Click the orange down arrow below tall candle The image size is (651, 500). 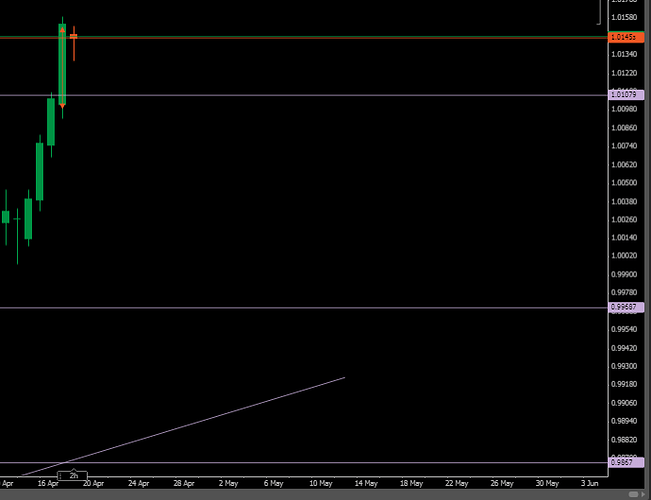click(x=62, y=106)
